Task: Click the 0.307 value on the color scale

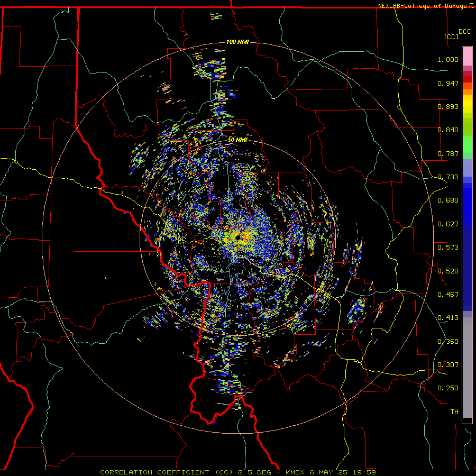Action: click(x=448, y=365)
